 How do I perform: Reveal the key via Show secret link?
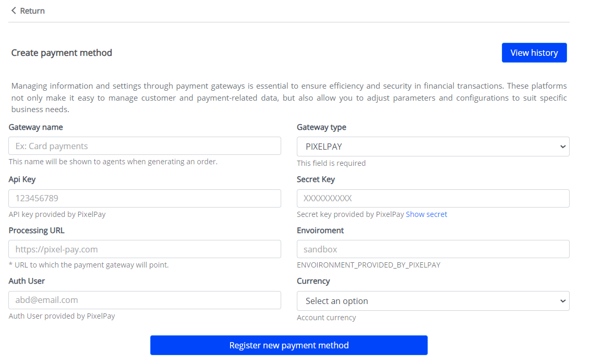426,214
